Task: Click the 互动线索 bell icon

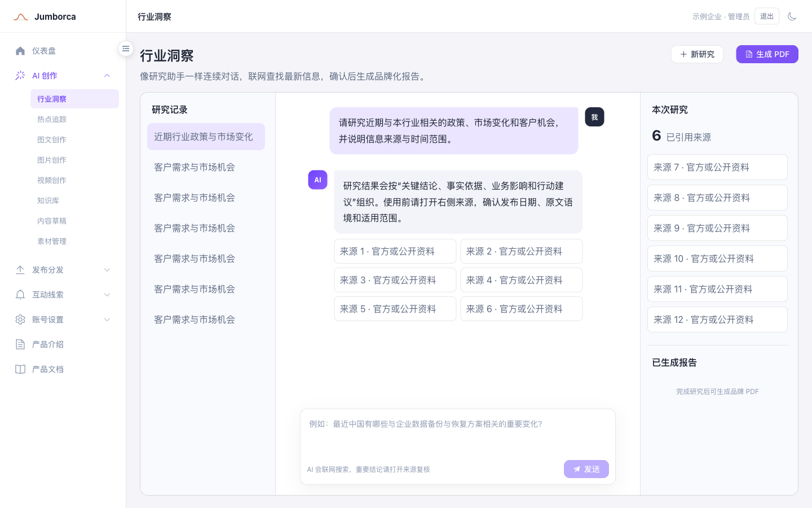Action: click(x=20, y=295)
